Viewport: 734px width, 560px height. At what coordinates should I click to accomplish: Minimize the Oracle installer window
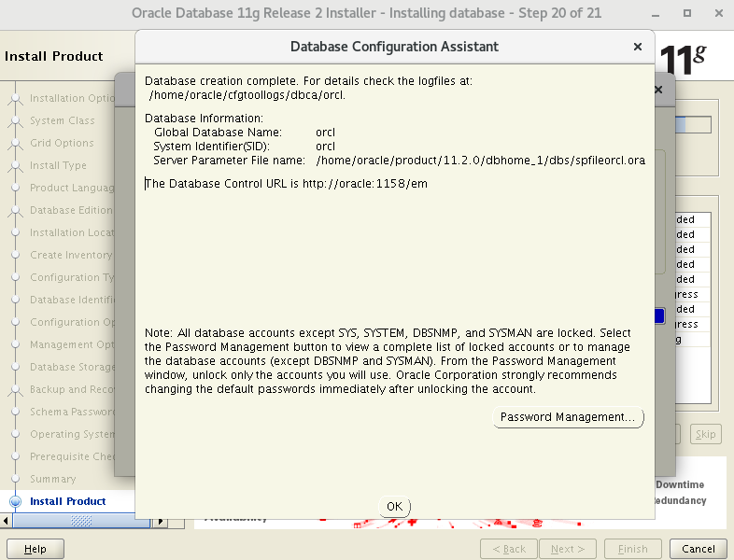pos(656,13)
